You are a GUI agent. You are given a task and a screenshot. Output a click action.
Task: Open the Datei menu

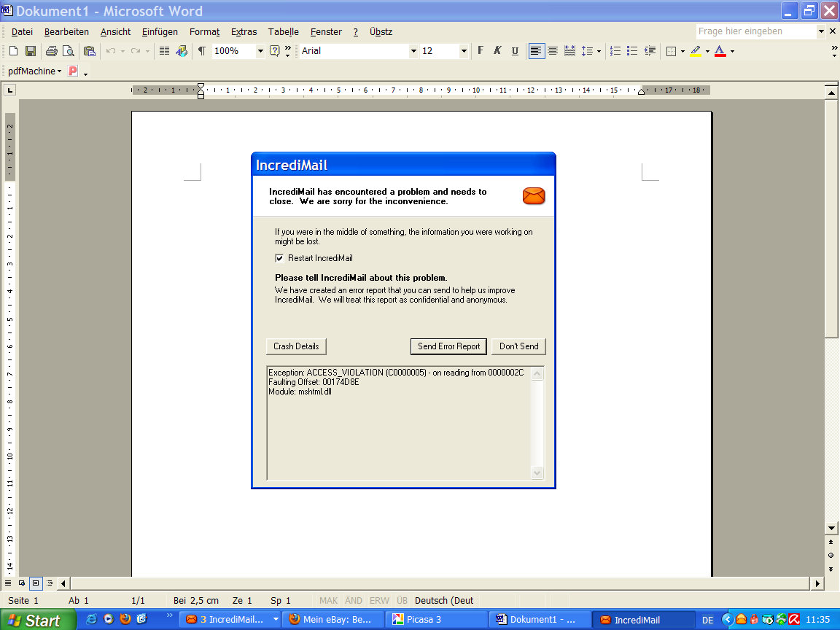click(x=22, y=32)
